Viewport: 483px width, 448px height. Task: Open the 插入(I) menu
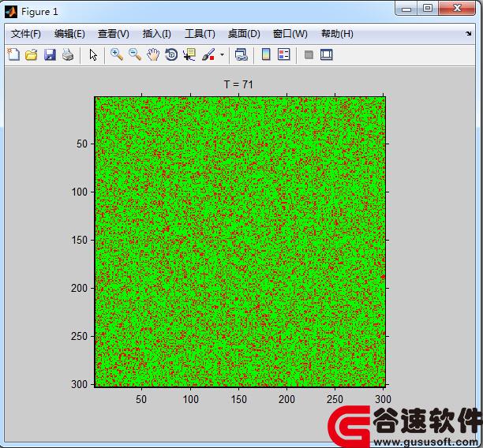click(x=157, y=34)
